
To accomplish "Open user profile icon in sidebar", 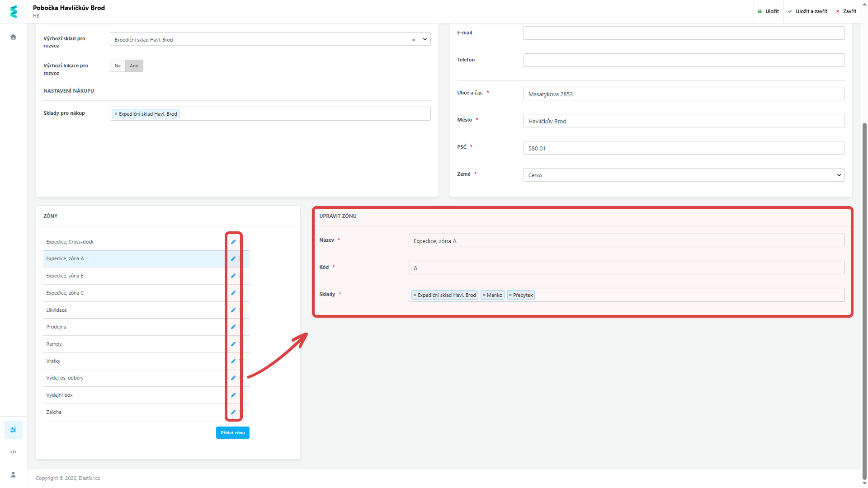I will pos(14,474).
